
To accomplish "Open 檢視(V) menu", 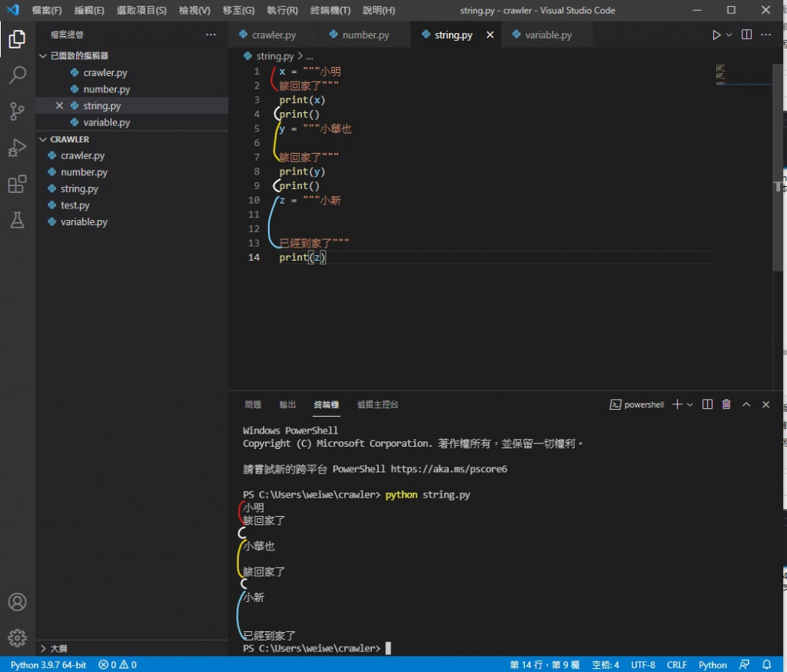I will (194, 10).
